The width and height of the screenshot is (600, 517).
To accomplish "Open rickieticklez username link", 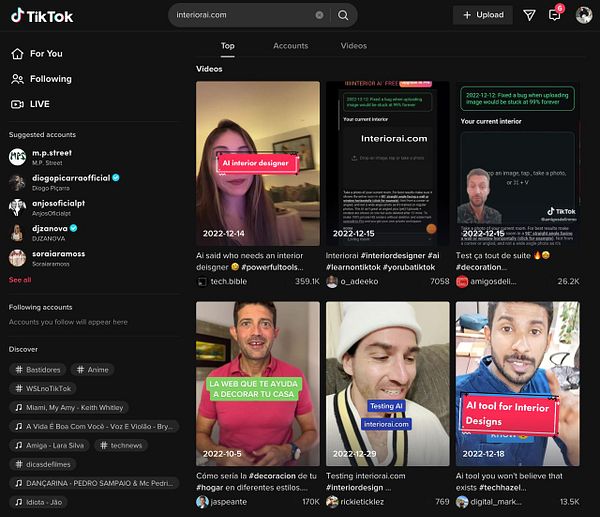I will pyautogui.click(x=362, y=502).
